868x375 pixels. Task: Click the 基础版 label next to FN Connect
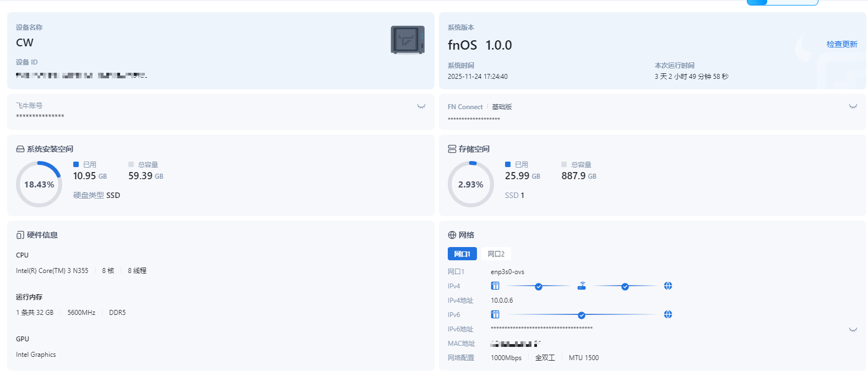coord(502,107)
